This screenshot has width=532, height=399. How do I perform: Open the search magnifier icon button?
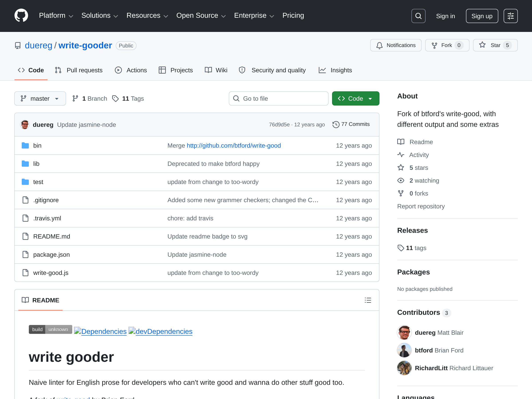point(418,16)
